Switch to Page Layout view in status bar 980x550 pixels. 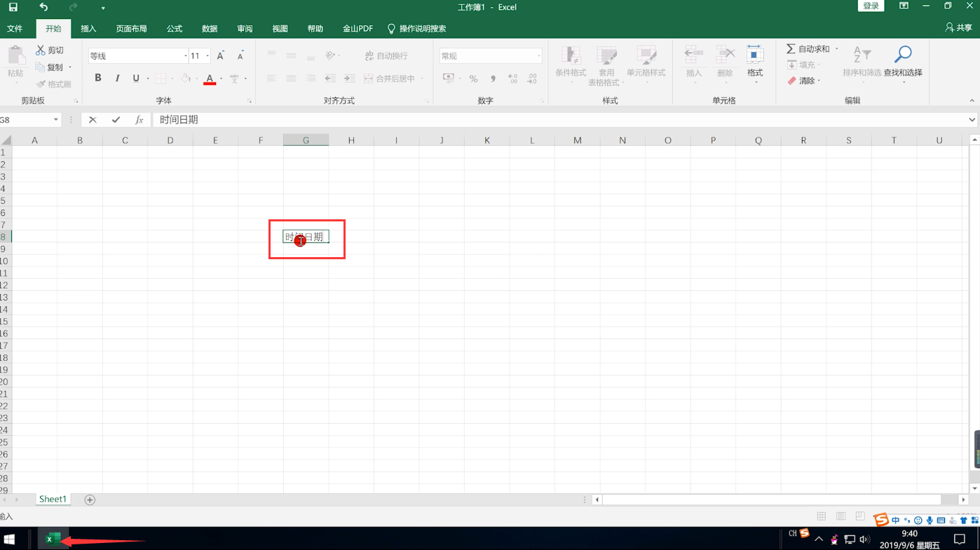point(841,517)
